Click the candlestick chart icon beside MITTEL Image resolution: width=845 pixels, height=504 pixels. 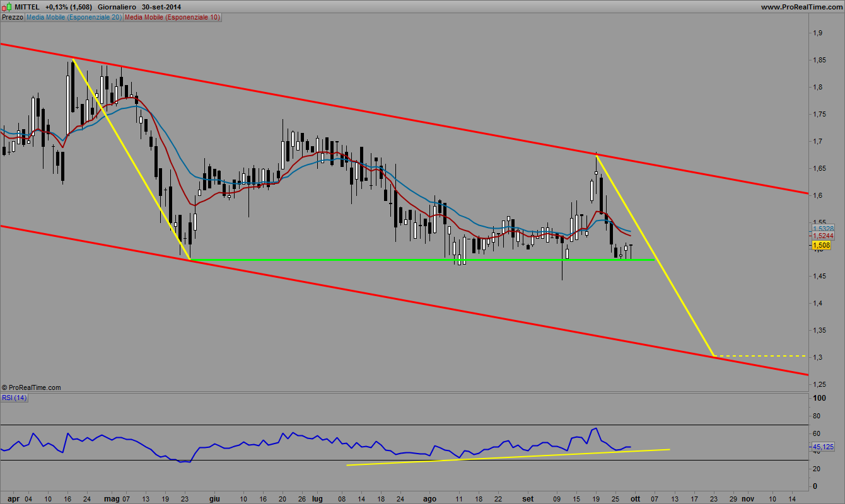click(6, 7)
